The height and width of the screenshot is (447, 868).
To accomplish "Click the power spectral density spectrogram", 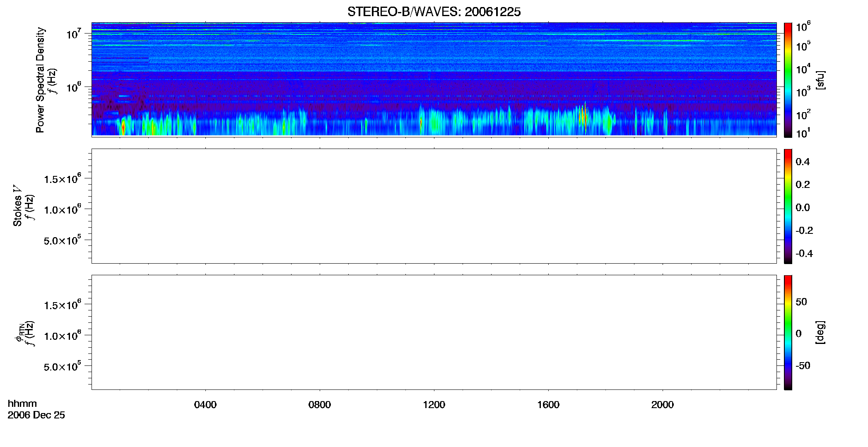I will [x=434, y=79].
